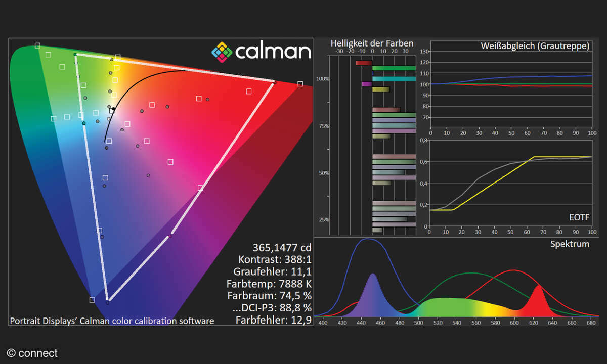This screenshot has height=364, width=607.
Task: Click the 'Portrait Displays' Calman color calibration software' caption
Action: tap(112, 321)
